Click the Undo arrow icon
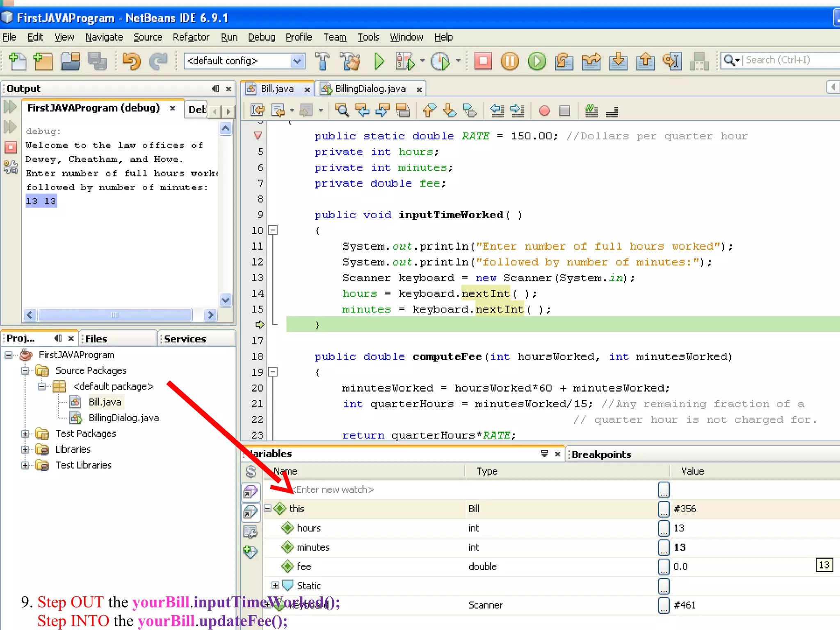 [131, 62]
